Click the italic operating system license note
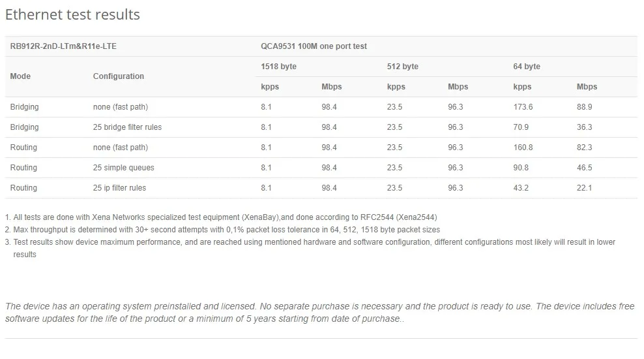This screenshot has height=359, width=644. [319, 312]
